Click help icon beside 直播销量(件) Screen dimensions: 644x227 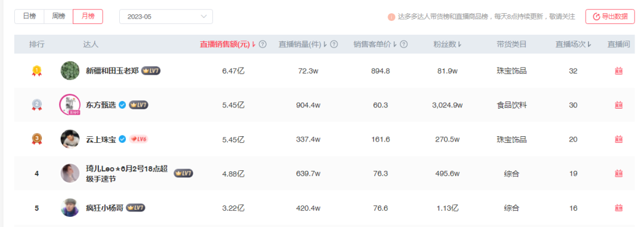point(334,44)
